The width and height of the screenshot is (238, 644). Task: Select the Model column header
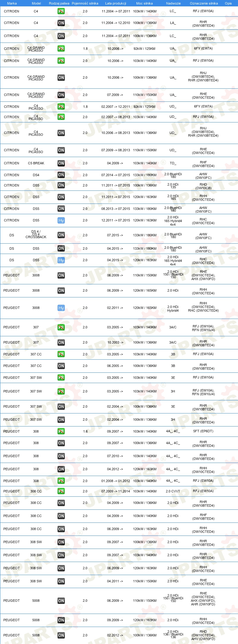[36, 3]
